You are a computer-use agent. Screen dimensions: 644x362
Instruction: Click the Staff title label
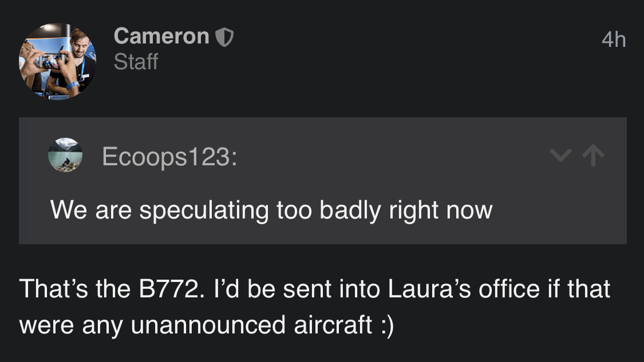coord(136,62)
